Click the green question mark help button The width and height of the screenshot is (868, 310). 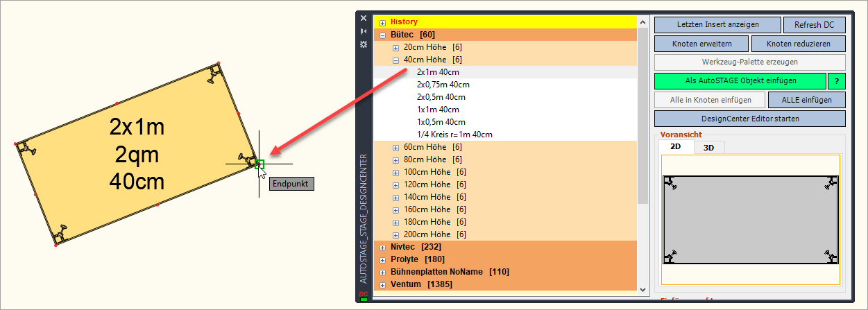[x=836, y=81]
